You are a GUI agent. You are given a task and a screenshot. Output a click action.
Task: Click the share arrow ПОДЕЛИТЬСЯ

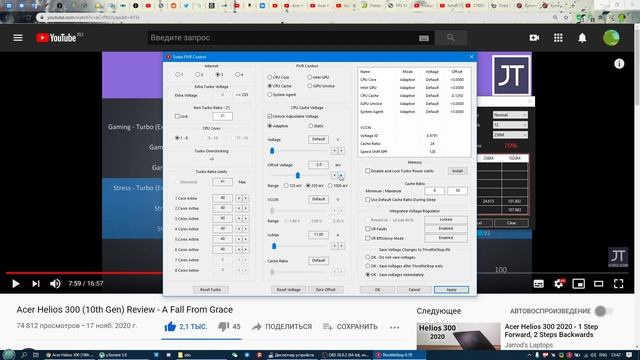282,327
